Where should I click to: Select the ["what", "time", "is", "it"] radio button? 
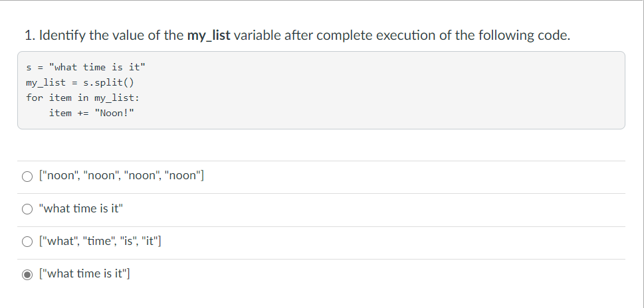pyautogui.click(x=27, y=242)
